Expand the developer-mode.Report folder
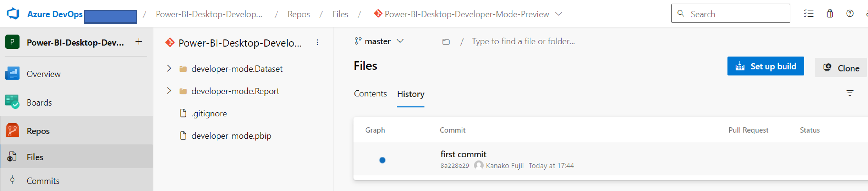 tap(169, 91)
